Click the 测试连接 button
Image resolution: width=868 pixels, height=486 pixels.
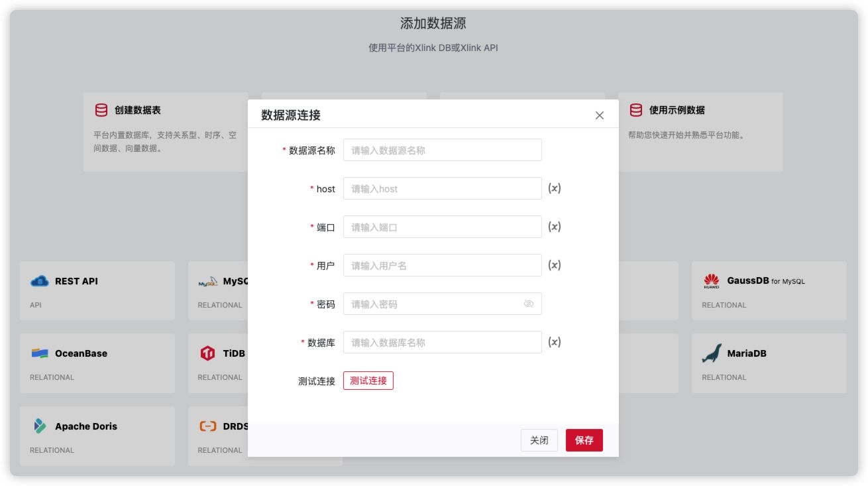pos(368,381)
